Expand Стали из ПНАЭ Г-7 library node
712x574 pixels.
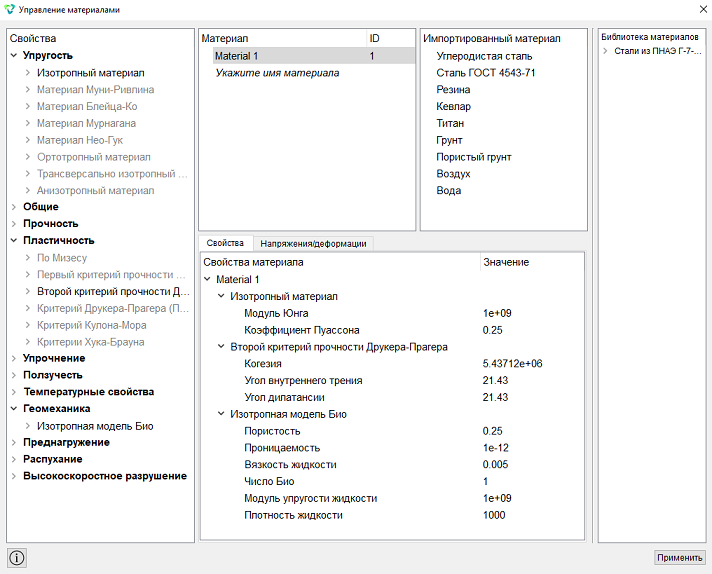pos(605,51)
